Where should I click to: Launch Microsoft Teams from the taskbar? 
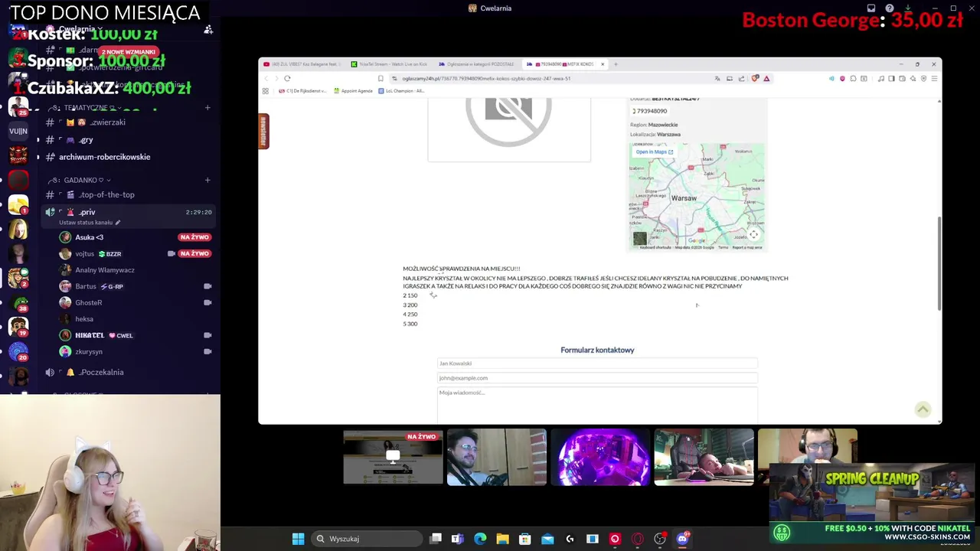tap(457, 539)
